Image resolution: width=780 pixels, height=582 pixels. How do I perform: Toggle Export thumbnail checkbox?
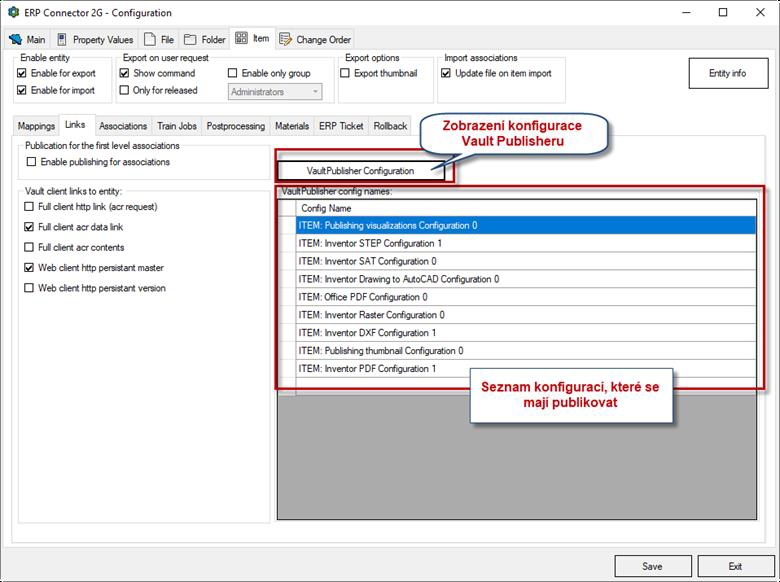pyautogui.click(x=346, y=74)
